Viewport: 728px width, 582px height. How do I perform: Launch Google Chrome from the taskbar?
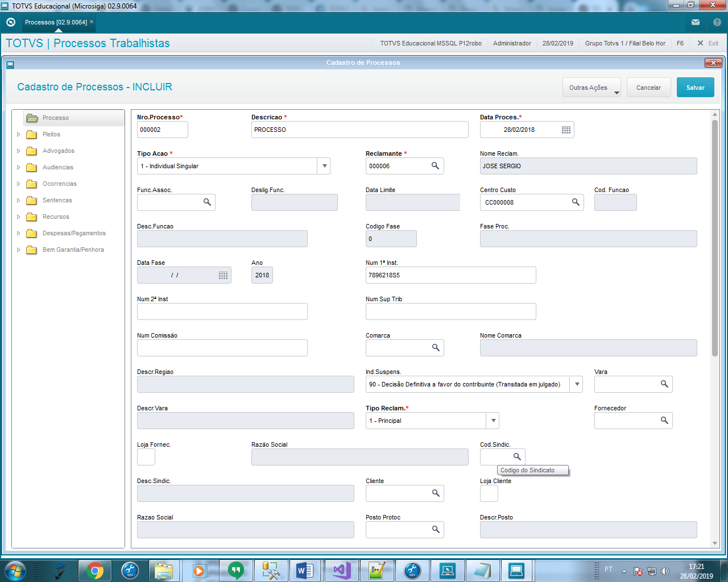point(95,571)
